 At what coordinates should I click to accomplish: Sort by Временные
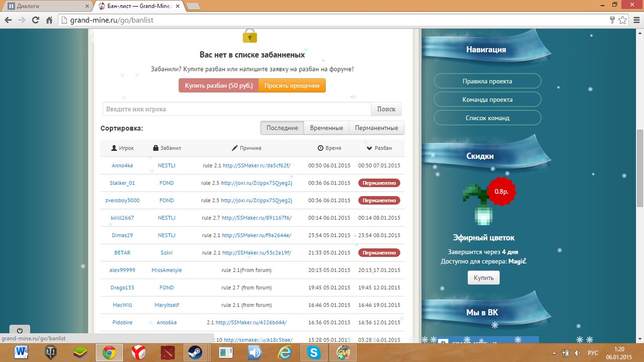pyautogui.click(x=327, y=128)
